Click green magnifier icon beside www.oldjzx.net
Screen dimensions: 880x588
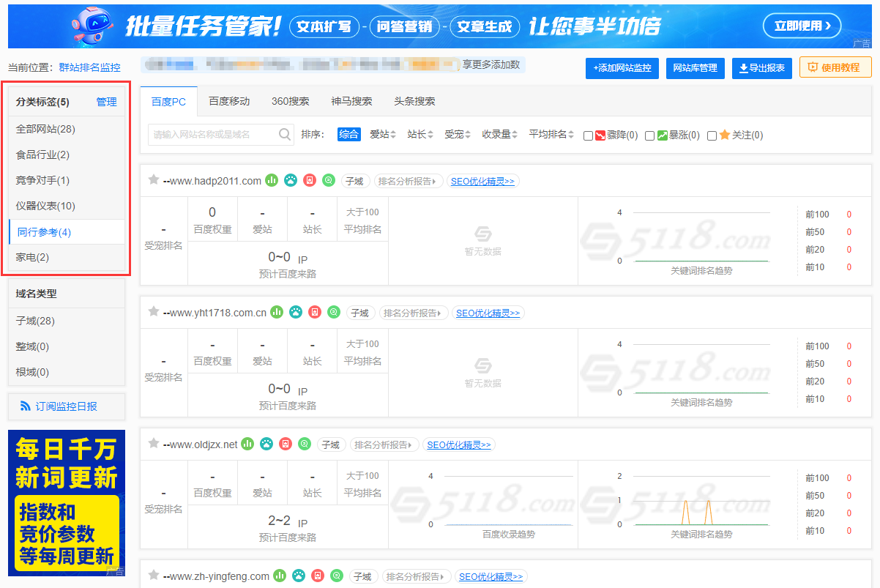pyautogui.click(x=305, y=444)
